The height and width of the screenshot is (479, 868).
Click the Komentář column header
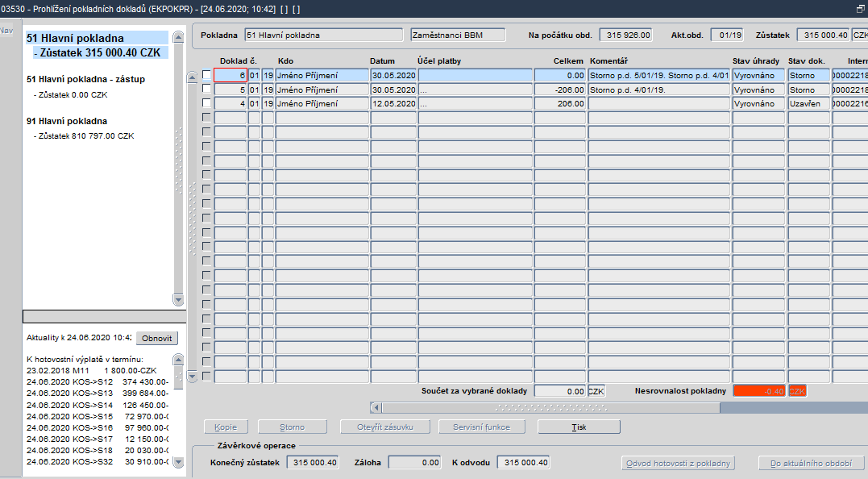coord(609,61)
